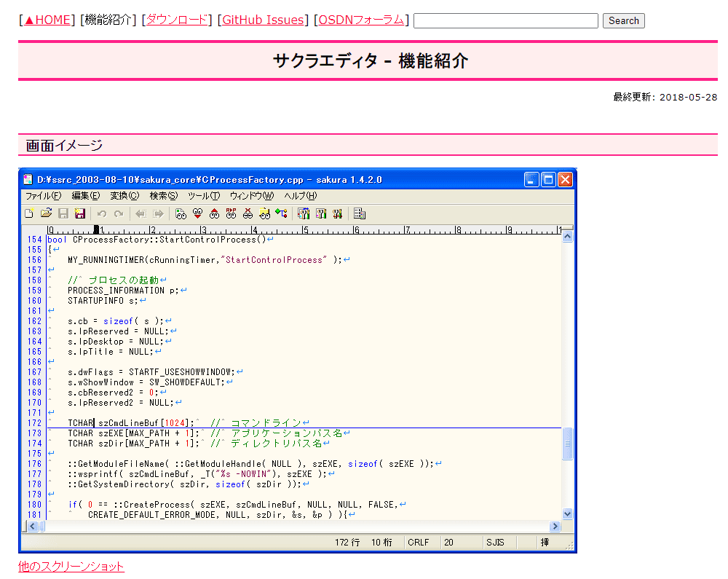The width and height of the screenshot is (728, 579).
Task: Open the ヘルプ(H) menu
Action: 301,196
